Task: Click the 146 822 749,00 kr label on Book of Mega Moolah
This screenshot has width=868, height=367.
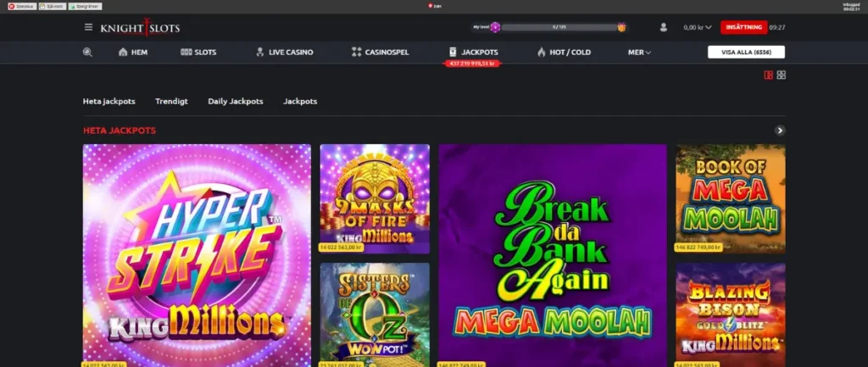Action: pos(698,247)
